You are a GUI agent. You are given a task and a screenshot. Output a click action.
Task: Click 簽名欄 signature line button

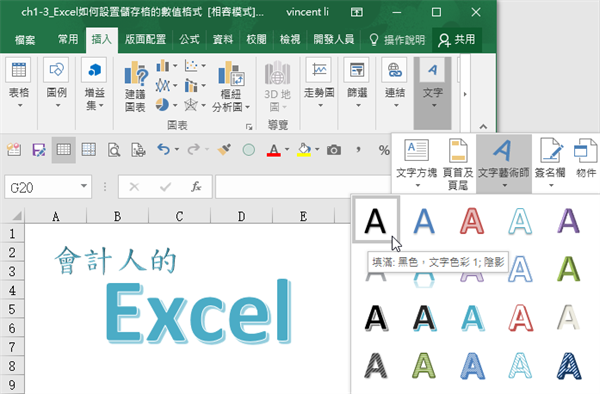[550, 164]
